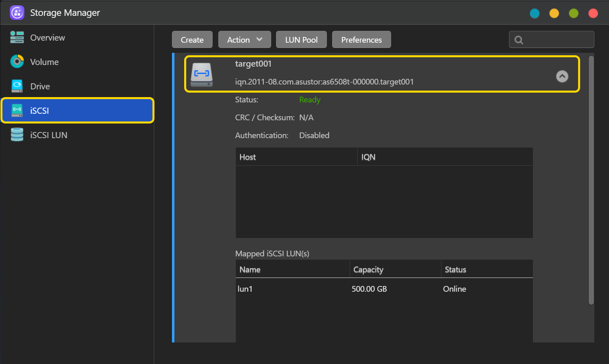Click the blue window control dot
609x364 pixels.
click(535, 13)
